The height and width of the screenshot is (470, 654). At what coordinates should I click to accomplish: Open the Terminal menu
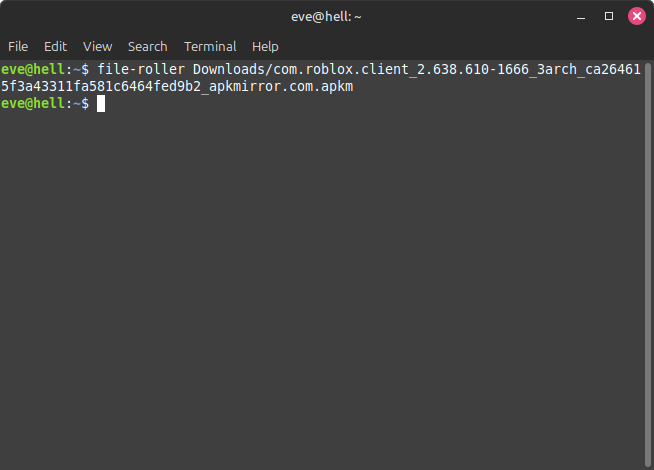click(x=210, y=46)
